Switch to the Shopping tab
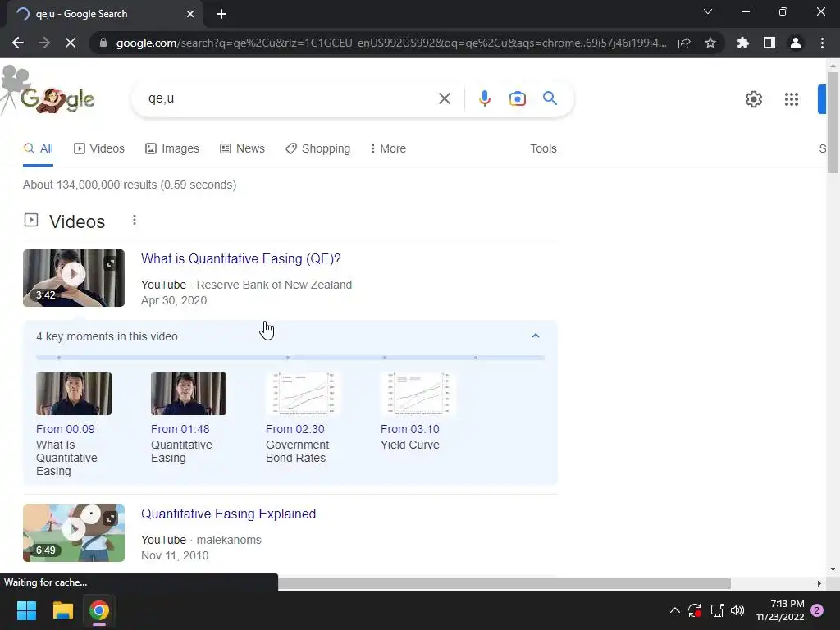Image resolution: width=840 pixels, height=630 pixels. tap(317, 148)
